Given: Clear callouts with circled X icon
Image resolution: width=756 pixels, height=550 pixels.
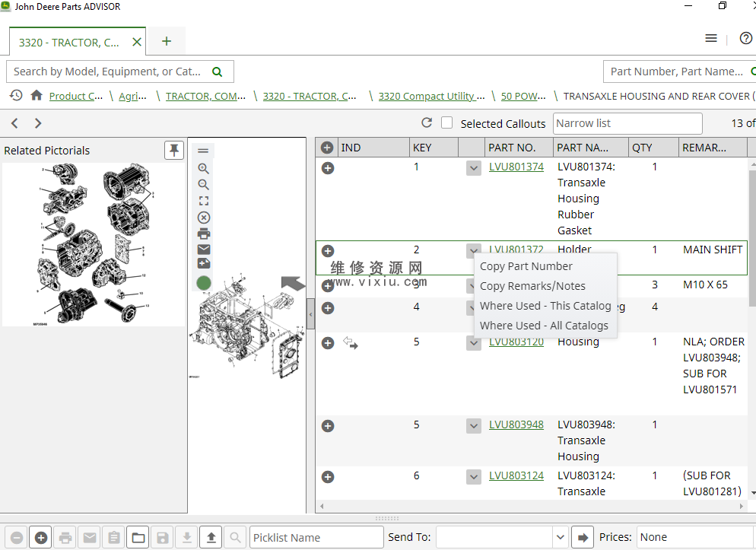Looking at the screenshot, I should pyautogui.click(x=204, y=218).
